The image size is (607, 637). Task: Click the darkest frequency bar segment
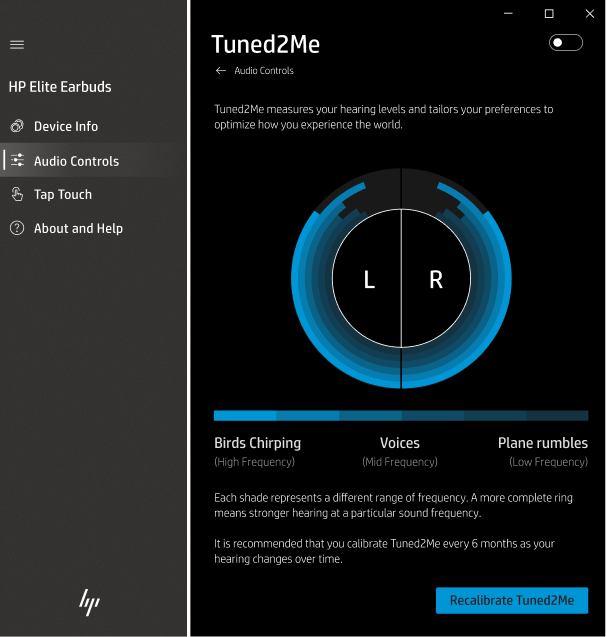coord(557,415)
